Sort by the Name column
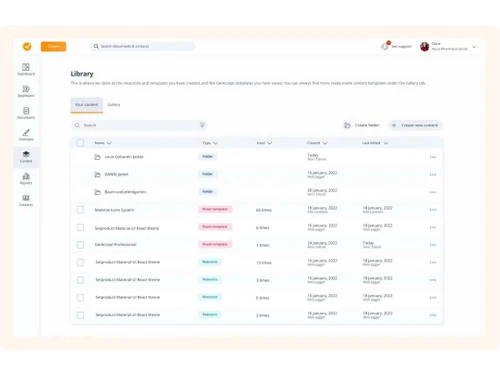 (x=103, y=143)
